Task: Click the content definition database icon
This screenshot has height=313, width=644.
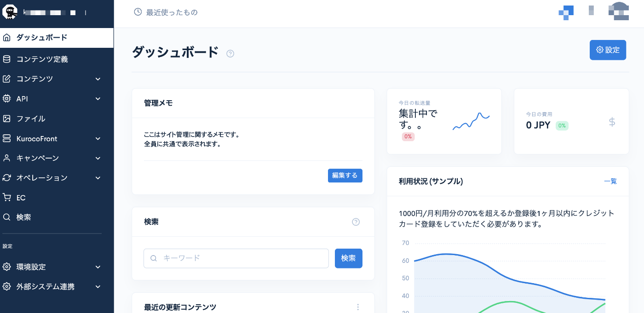Action: pos(6,59)
